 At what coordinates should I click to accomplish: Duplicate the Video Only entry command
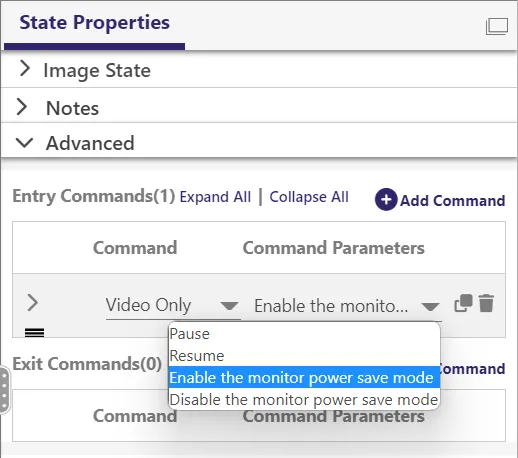tap(463, 303)
